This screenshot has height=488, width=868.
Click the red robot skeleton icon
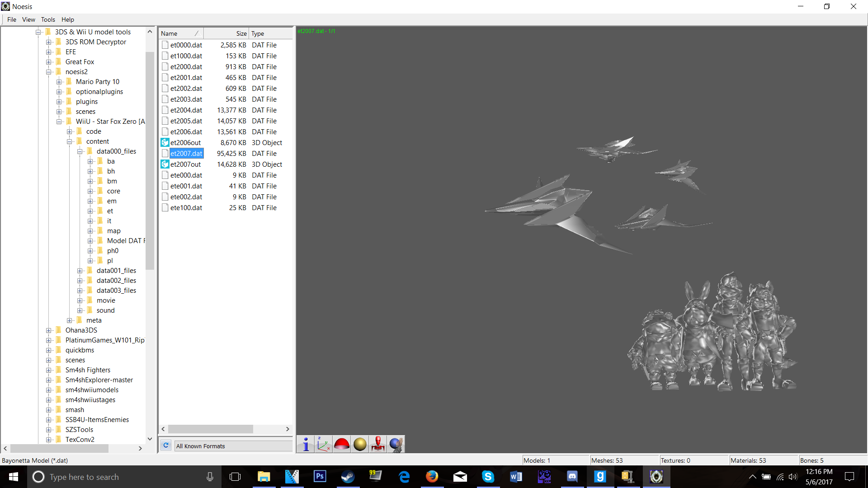pyautogui.click(x=378, y=445)
